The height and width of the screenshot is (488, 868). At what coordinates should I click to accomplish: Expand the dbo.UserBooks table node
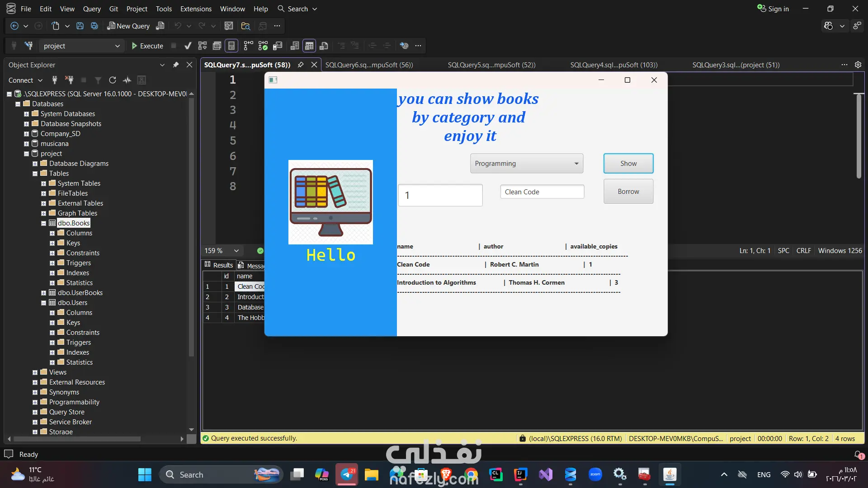pos(44,293)
